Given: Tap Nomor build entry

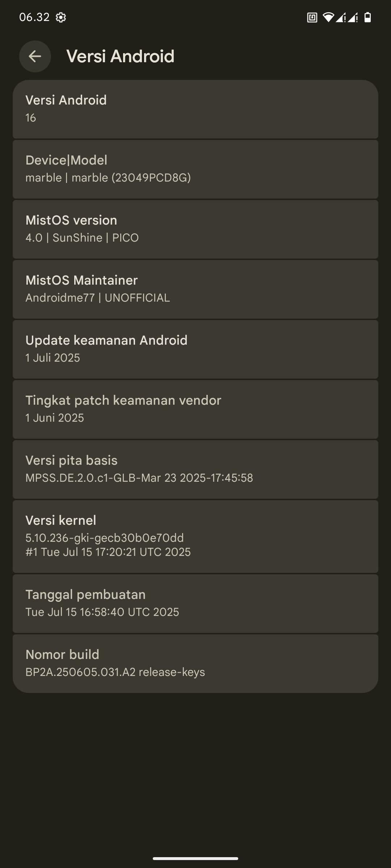Looking at the screenshot, I should click(x=195, y=664).
